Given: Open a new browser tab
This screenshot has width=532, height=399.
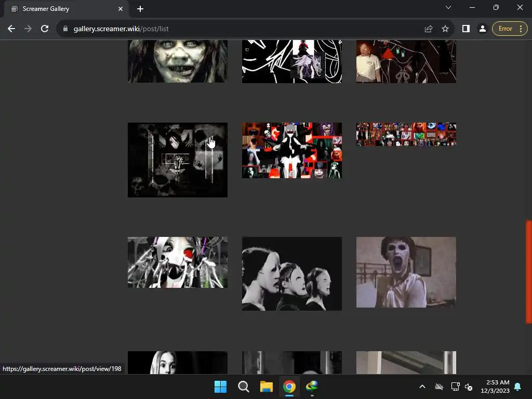Looking at the screenshot, I should pyautogui.click(x=140, y=9).
